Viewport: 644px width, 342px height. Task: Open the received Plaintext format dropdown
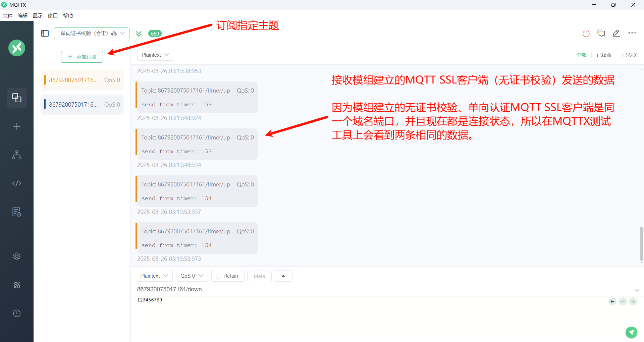point(155,55)
